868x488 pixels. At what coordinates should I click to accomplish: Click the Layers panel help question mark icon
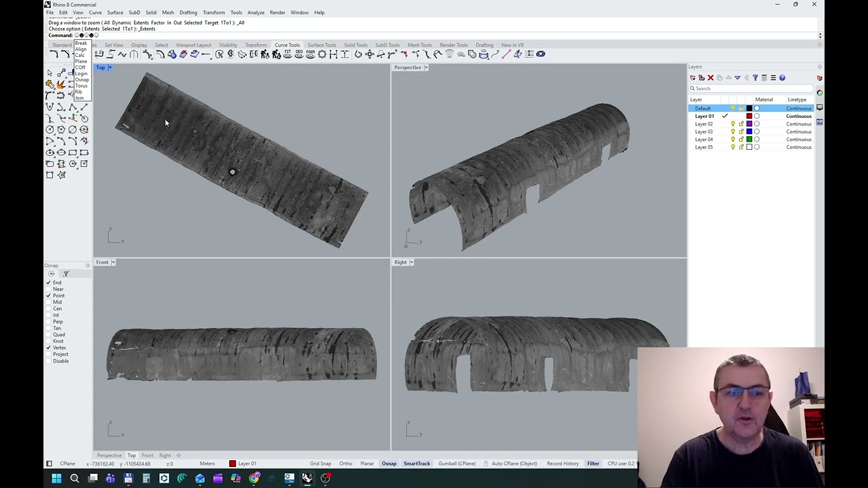[x=782, y=78]
